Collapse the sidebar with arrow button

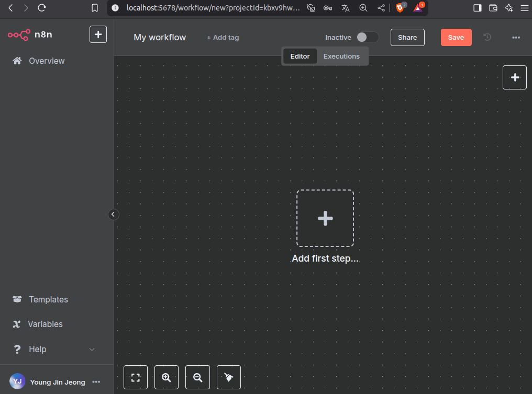coord(113,215)
